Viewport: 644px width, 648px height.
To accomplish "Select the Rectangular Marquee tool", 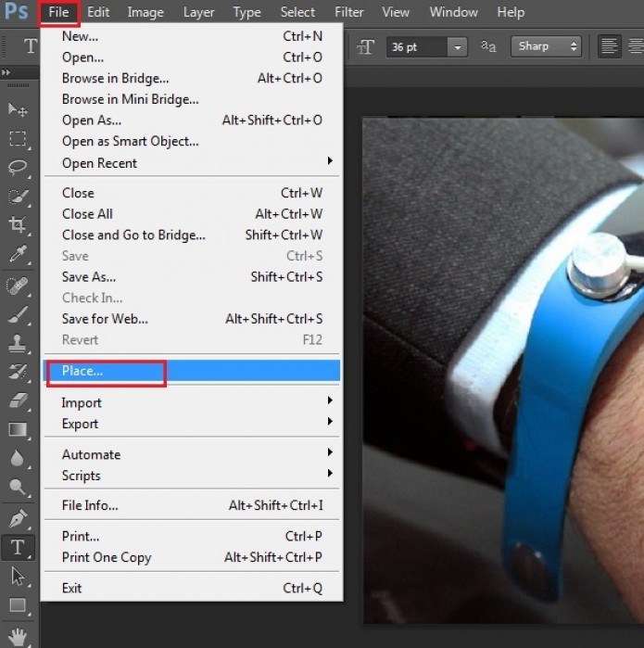I will [18, 139].
